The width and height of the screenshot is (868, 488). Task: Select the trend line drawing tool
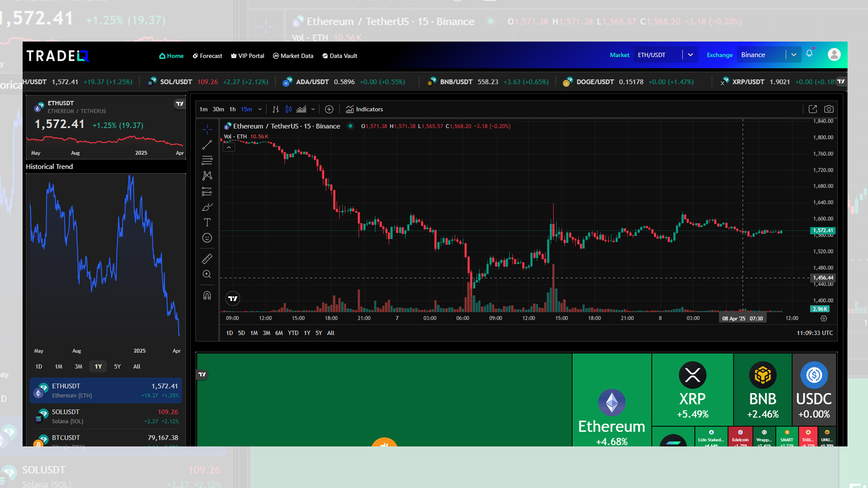[x=207, y=145]
